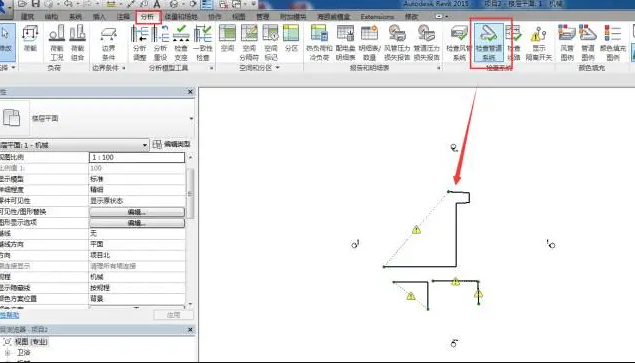635x363 pixels.
Task: Select the 空间 (Space) tool
Action: coord(228,38)
